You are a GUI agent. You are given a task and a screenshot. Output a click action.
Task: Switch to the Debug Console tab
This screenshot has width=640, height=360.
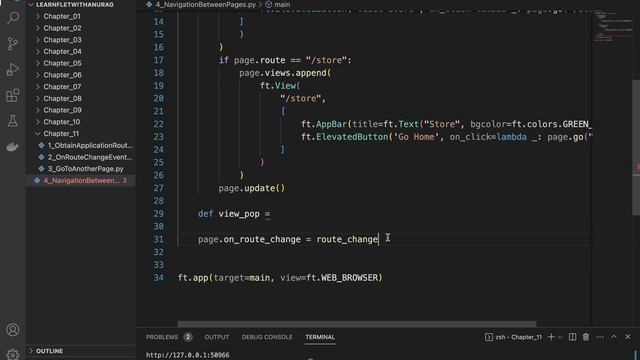click(x=267, y=337)
